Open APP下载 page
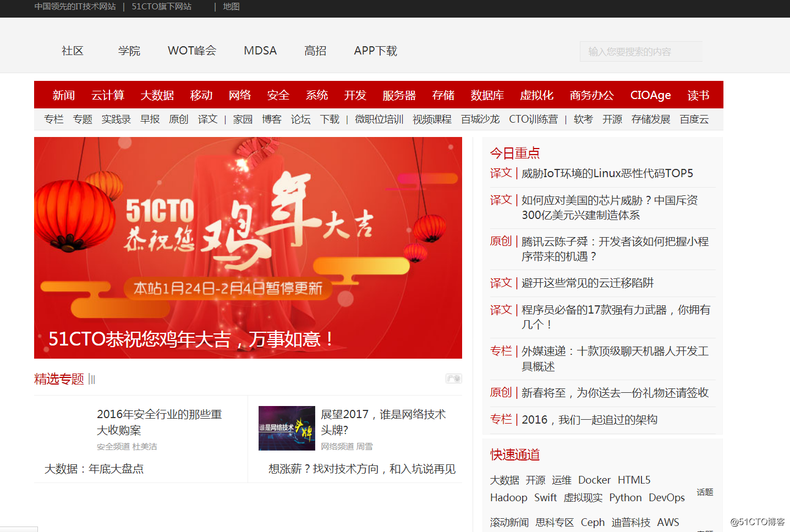 point(376,51)
